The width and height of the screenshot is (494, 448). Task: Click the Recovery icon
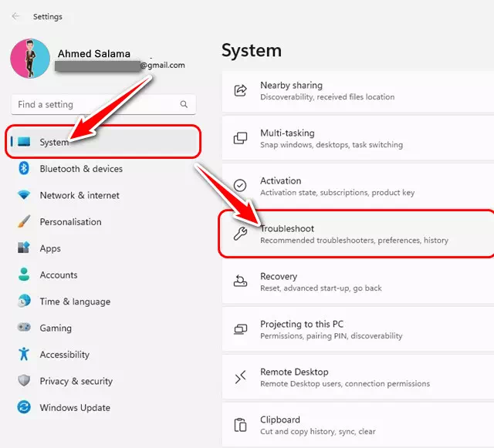click(240, 281)
